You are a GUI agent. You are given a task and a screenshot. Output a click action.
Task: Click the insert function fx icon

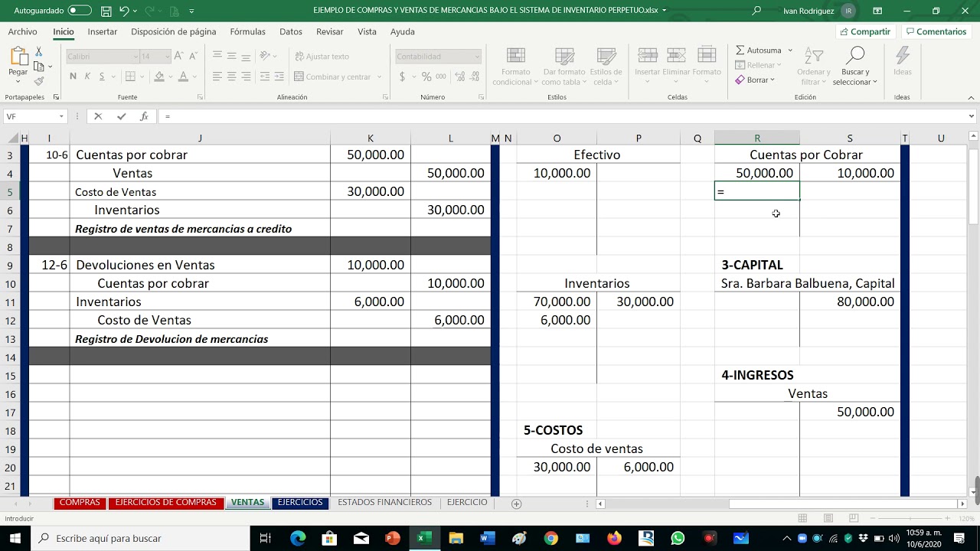tap(144, 116)
